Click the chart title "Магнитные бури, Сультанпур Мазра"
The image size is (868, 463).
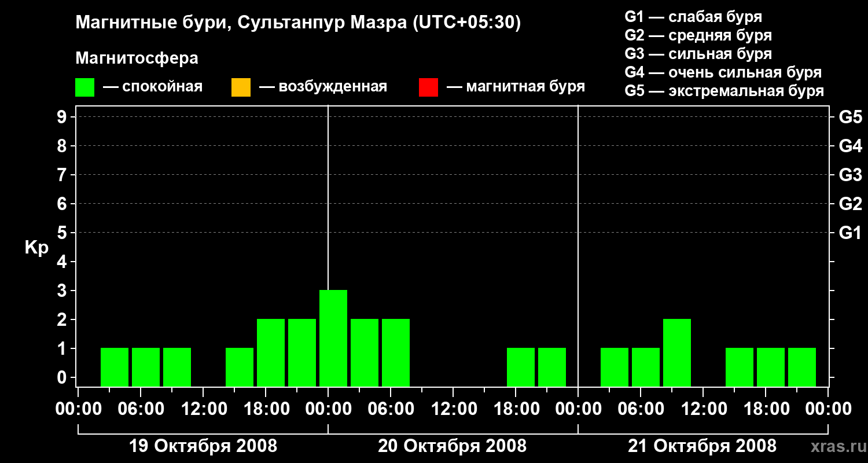point(298,23)
